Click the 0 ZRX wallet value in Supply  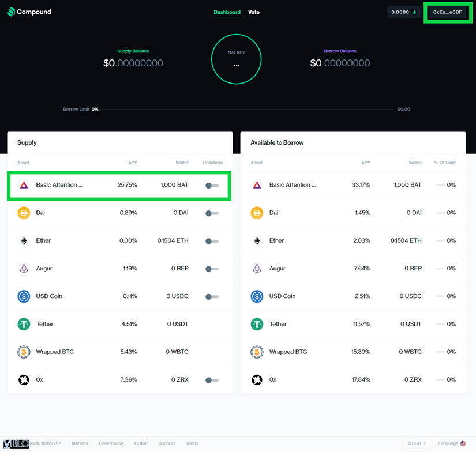point(179,380)
